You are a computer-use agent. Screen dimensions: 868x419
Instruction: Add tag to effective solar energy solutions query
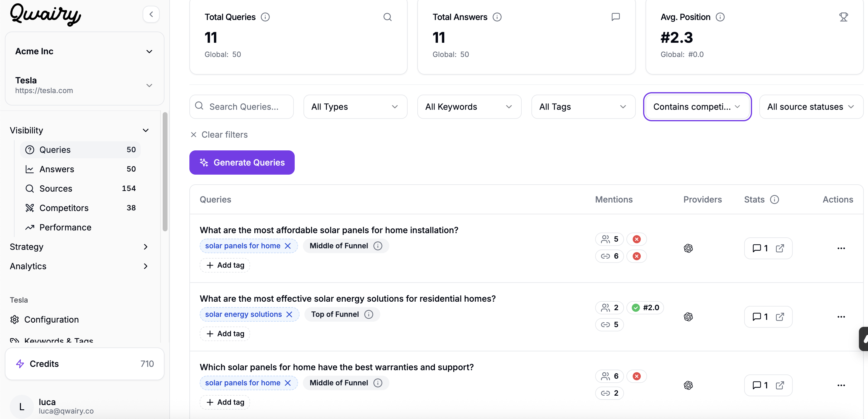(225, 334)
